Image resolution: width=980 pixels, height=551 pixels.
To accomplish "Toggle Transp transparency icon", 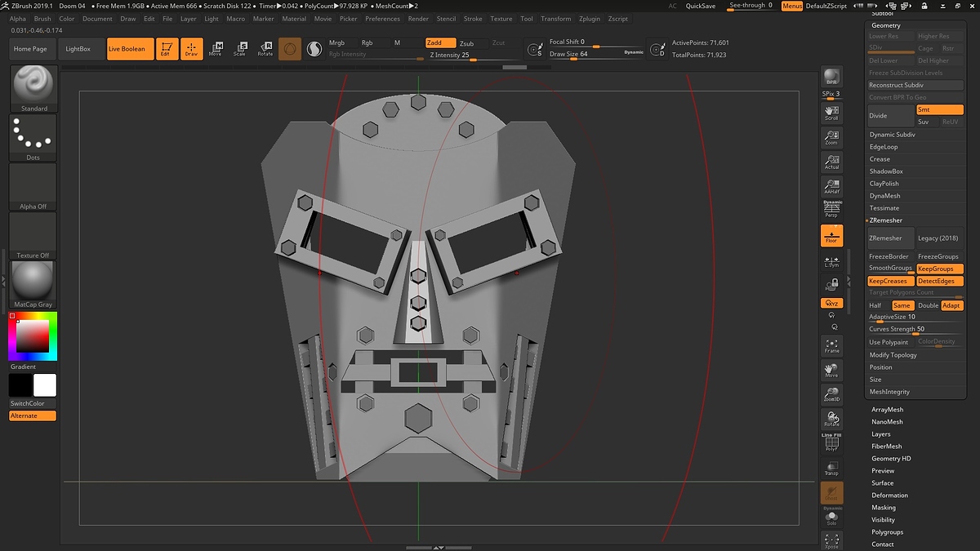I will (831, 468).
